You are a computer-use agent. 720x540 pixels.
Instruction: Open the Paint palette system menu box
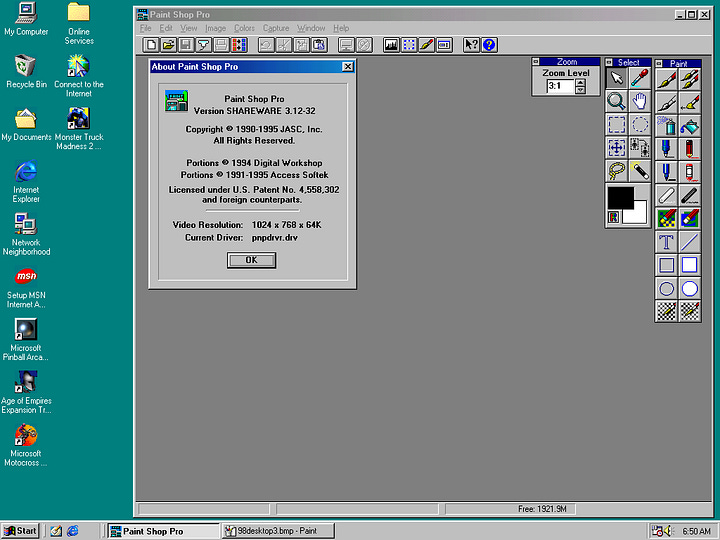(658, 64)
